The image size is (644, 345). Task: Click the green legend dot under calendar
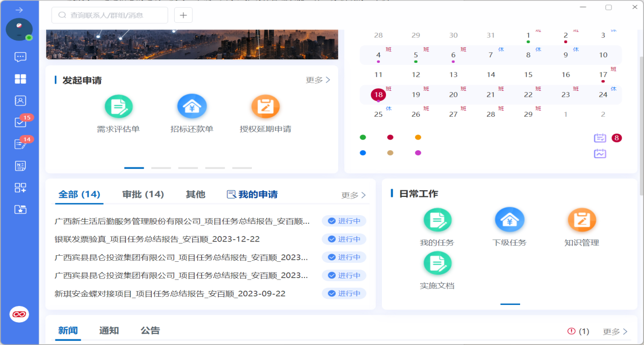tap(363, 137)
